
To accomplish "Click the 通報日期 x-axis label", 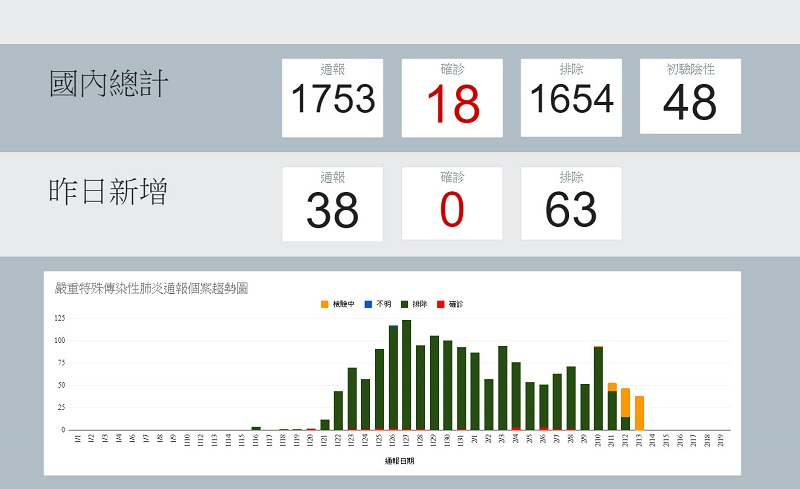I will click(x=399, y=461).
